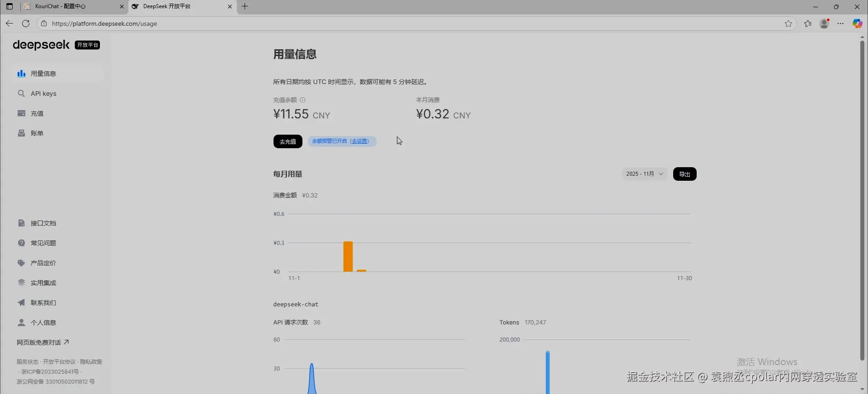Close the DeepSeek 开放平台 tab

click(230, 6)
